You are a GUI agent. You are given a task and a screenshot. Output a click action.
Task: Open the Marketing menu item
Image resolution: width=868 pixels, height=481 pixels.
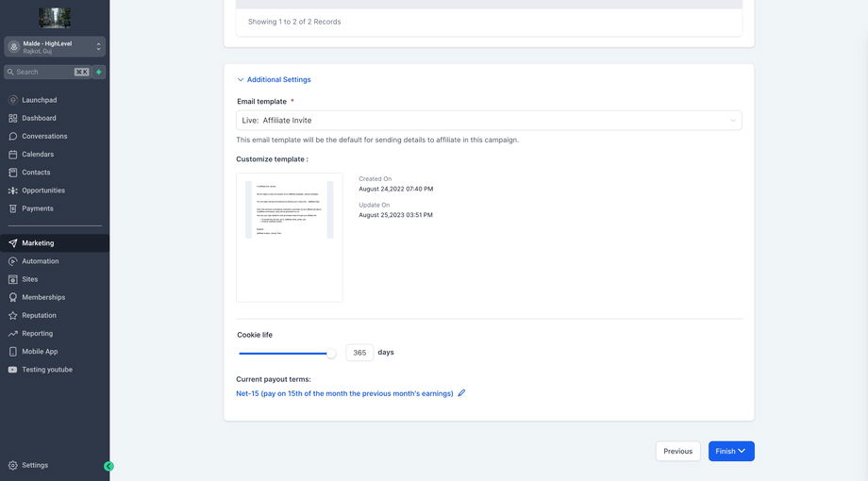pyautogui.click(x=38, y=243)
